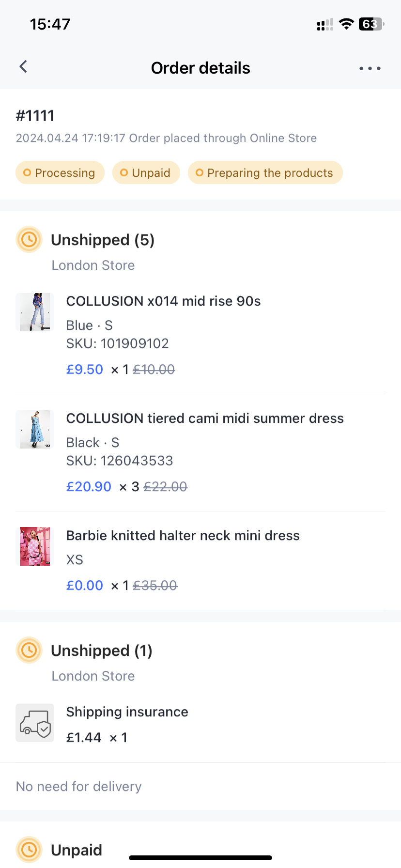The width and height of the screenshot is (401, 868).
Task: Open Barbie knitted halter neck mini dress
Action: coord(183,536)
